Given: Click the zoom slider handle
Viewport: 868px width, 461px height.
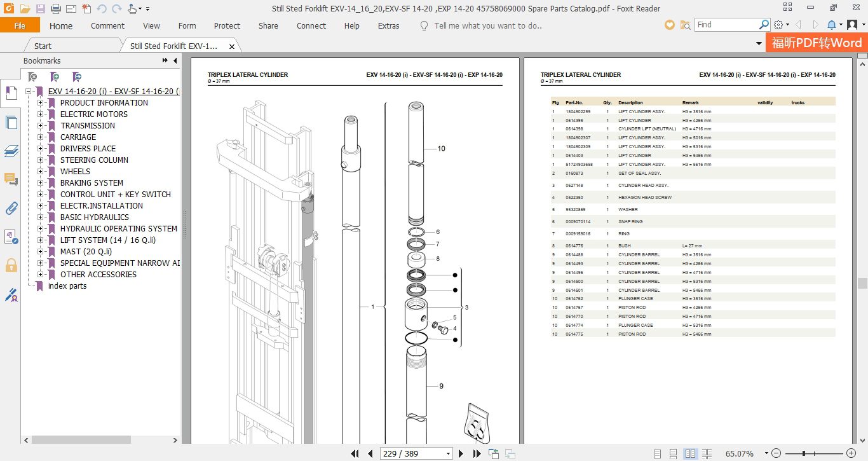Looking at the screenshot, I should pyautogui.click(x=804, y=453).
